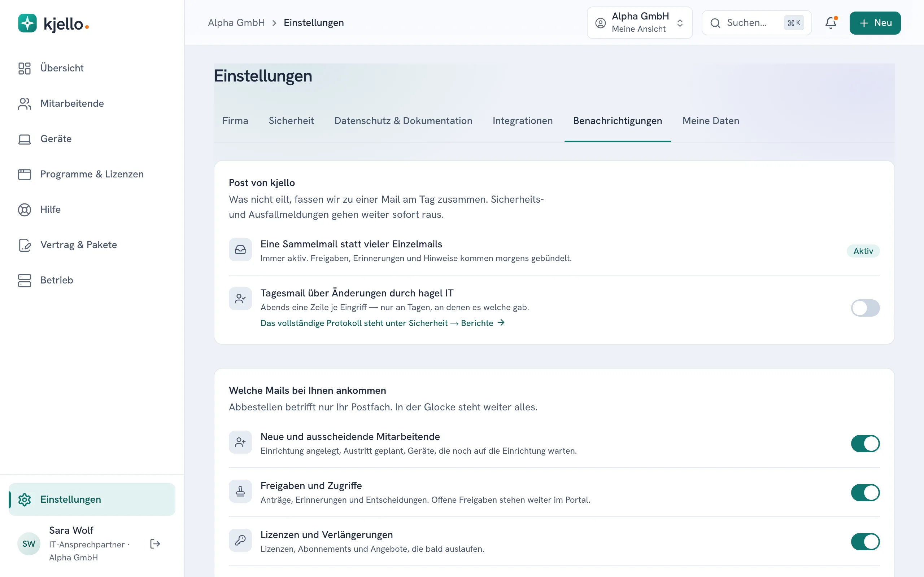
Task: Focus the Suchen search field
Action: (x=757, y=23)
